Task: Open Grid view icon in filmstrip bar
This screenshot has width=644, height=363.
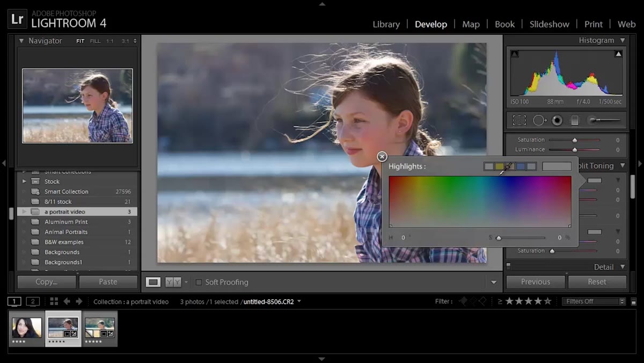Action: coord(54,301)
